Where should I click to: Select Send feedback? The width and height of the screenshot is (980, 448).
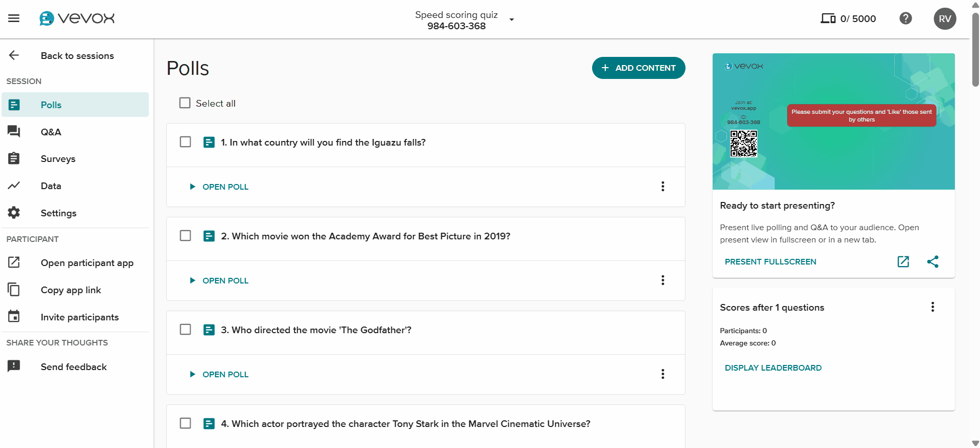click(x=75, y=367)
